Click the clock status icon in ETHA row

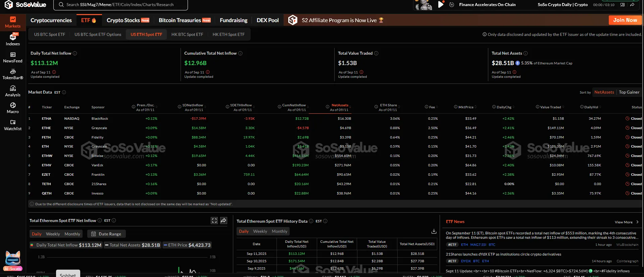628,118
